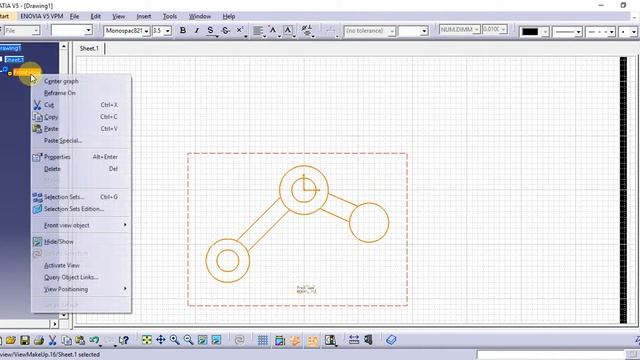Click the Open file icon in bottom toolbar

tap(11, 340)
